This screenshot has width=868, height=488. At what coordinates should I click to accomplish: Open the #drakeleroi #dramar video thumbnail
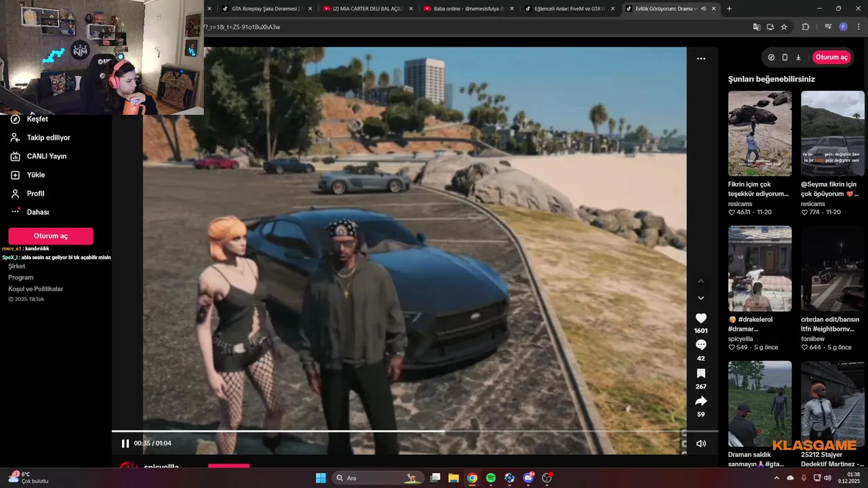pos(759,268)
